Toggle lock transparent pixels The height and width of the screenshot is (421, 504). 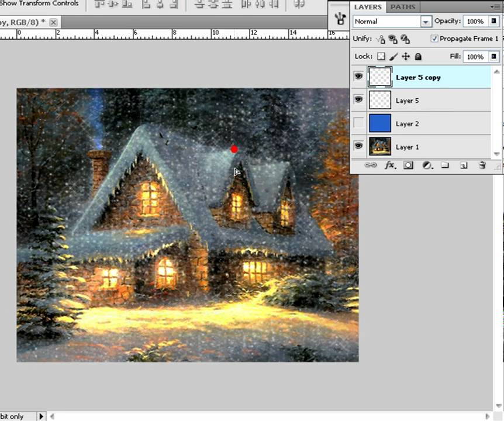[381, 57]
